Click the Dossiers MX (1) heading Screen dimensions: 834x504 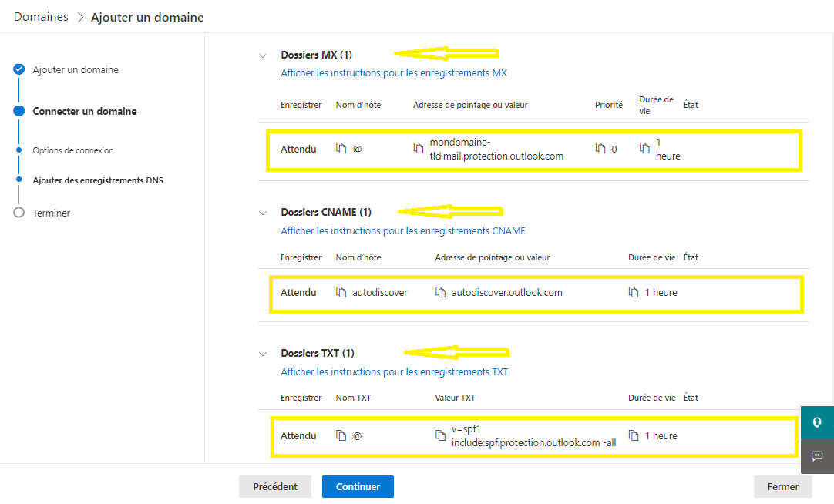pyautogui.click(x=317, y=55)
